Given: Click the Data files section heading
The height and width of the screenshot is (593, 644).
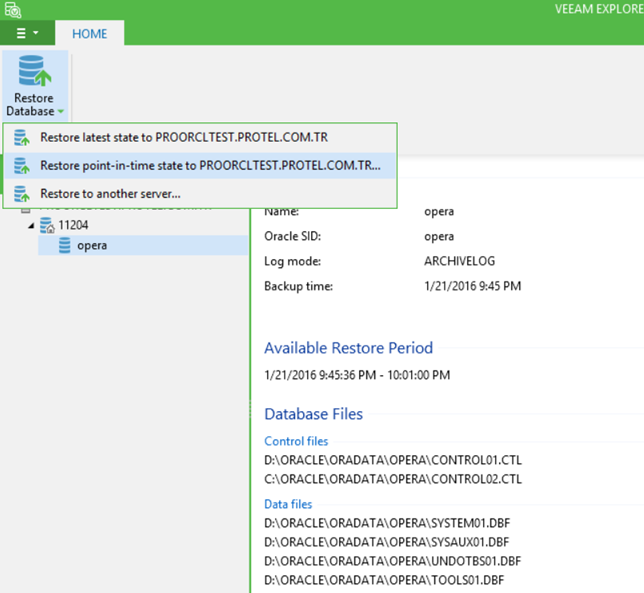Looking at the screenshot, I should [x=288, y=504].
